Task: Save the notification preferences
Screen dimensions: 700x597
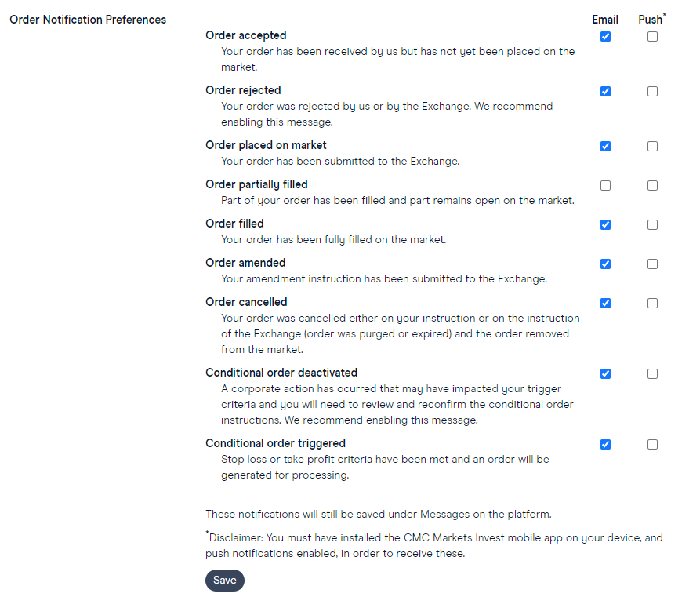Action: [x=224, y=581]
